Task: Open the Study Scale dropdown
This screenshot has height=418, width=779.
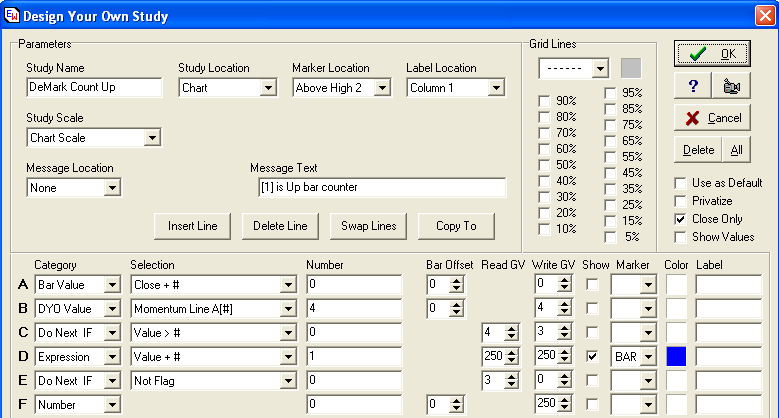Action: point(152,138)
